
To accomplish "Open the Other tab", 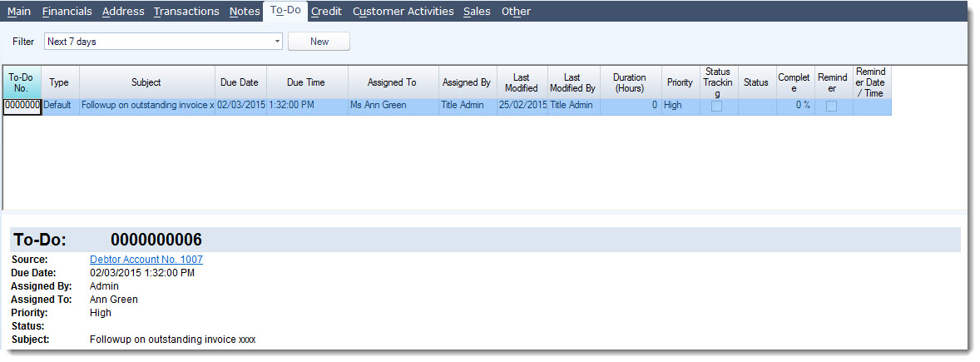I will click(x=516, y=12).
